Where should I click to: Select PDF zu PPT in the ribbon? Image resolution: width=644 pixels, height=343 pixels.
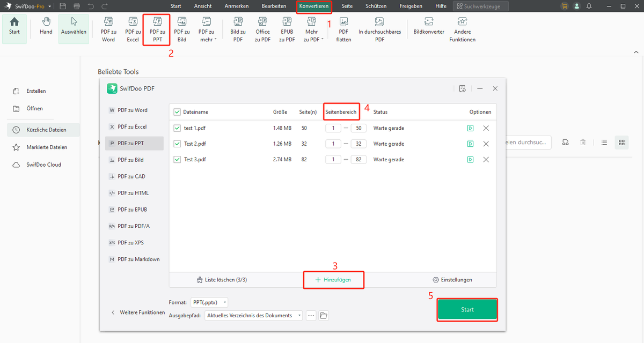(157, 29)
